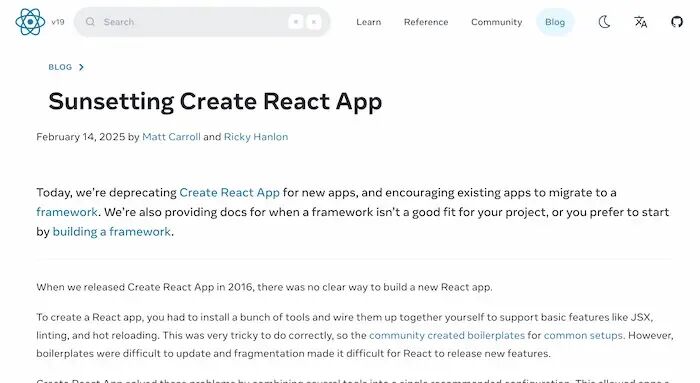Open the Reference menu item

(426, 22)
